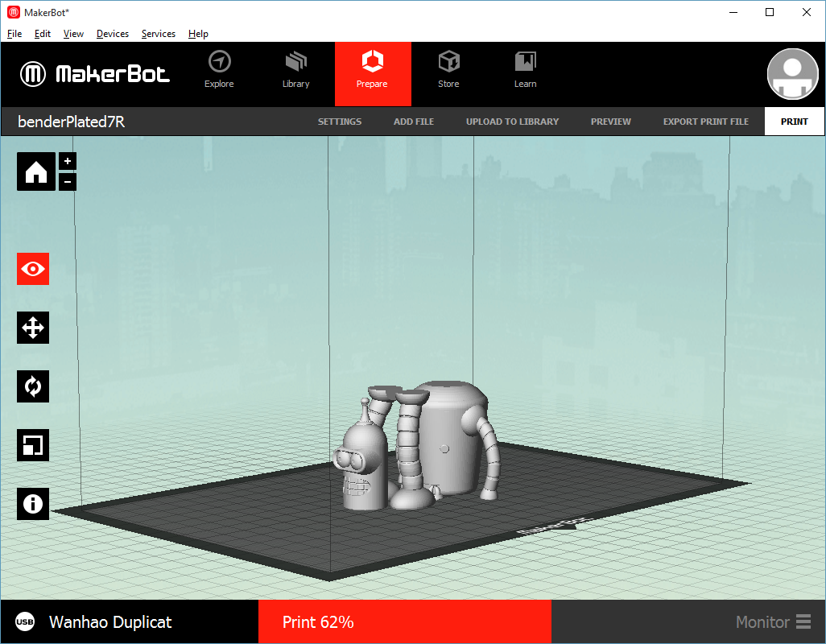Open the File menu
This screenshot has width=826, height=644.
click(x=14, y=34)
